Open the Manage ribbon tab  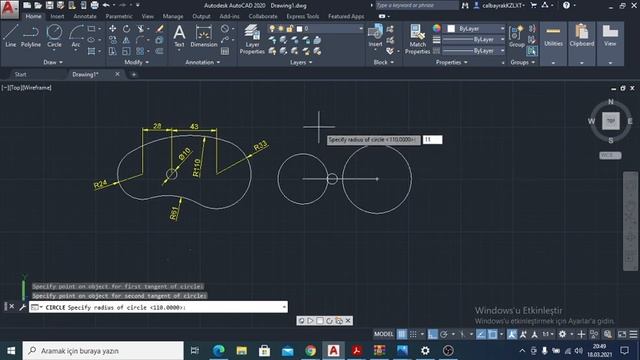(173, 16)
